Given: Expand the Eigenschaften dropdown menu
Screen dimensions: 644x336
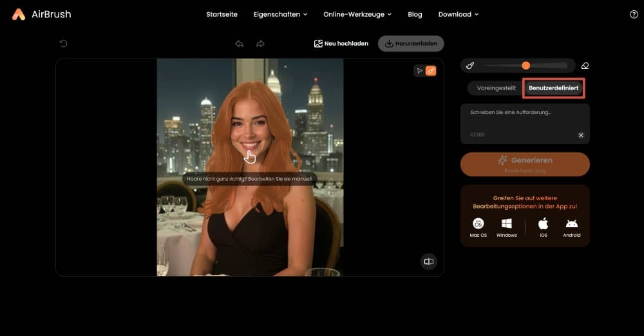Looking at the screenshot, I should pos(280,14).
